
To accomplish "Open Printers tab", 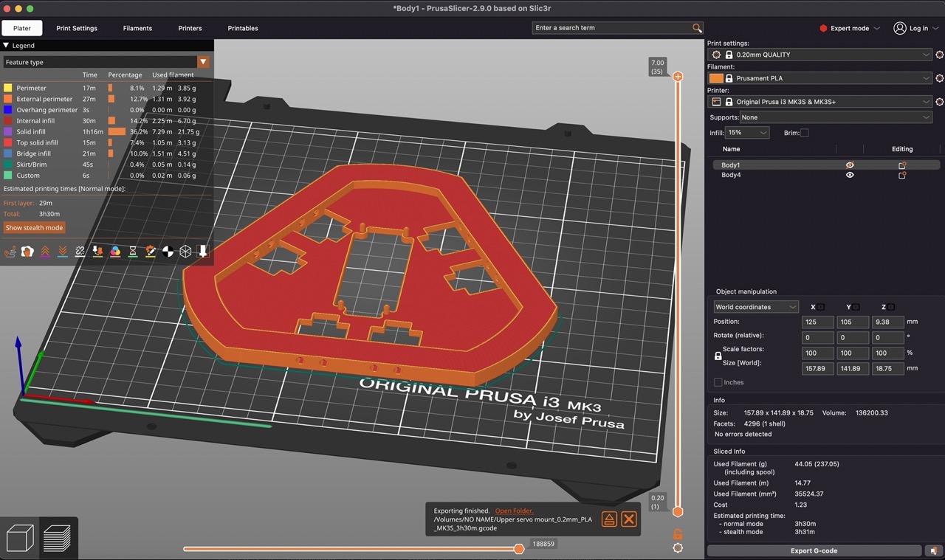I will [190, 28].
